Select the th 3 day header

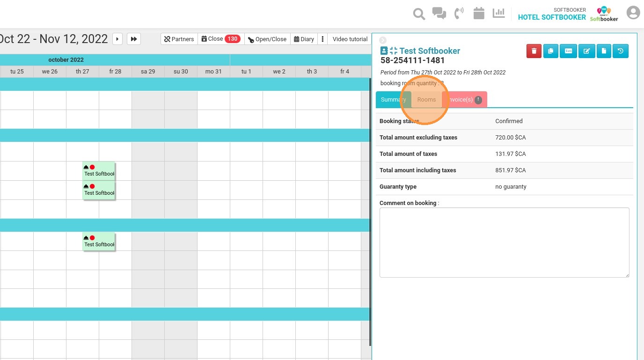pyautogui.click(x=312, y=72)
